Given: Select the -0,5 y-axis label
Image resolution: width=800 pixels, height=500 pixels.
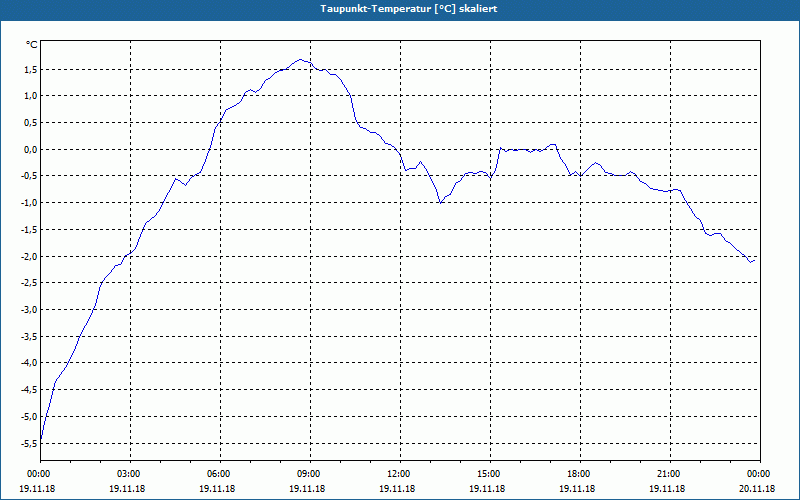Looking at the screenshot, I should 28,176.
